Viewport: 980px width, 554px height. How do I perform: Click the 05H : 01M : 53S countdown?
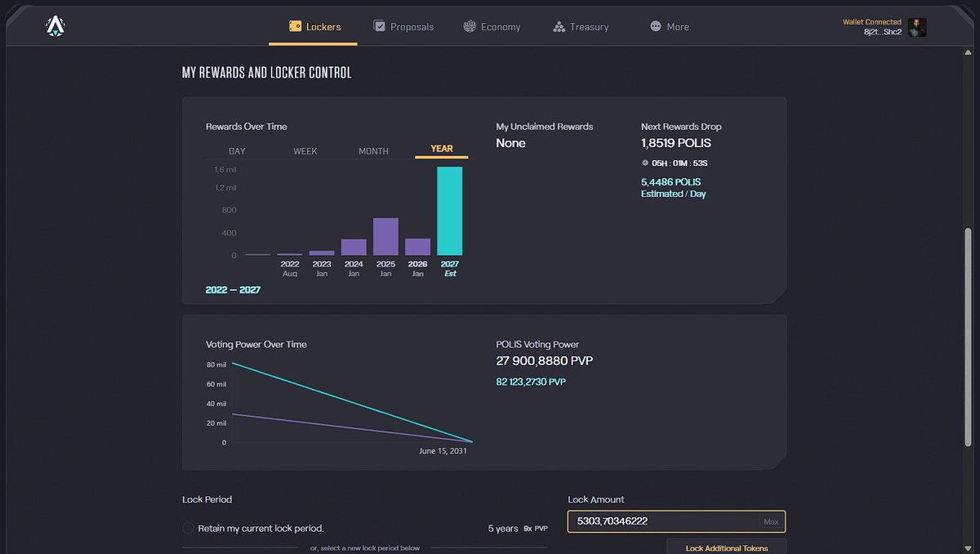679,163
